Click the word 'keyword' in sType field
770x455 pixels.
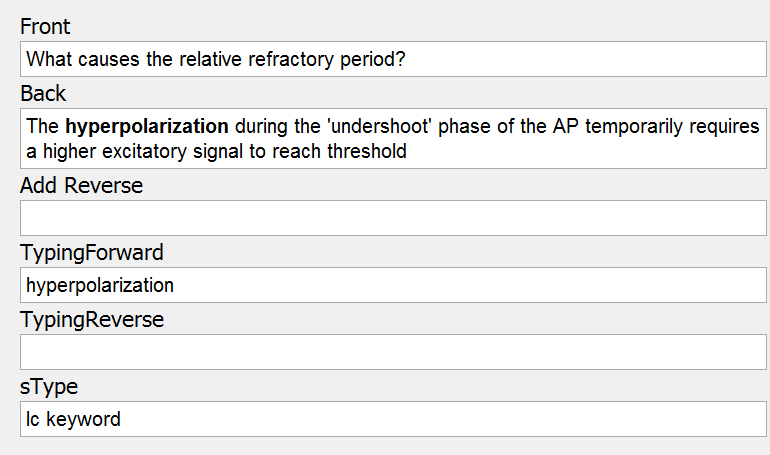[x=83, y=420]
